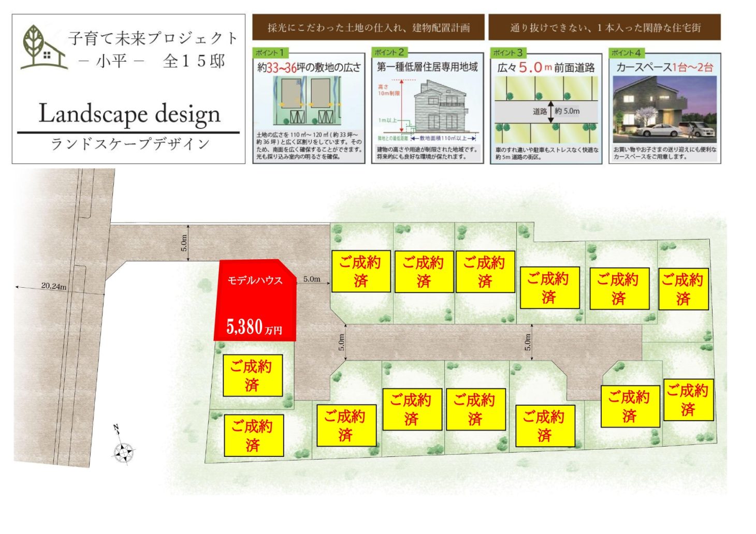
Task: Click the ランドスケープデザイン subtitle
Action: coord(129,144)
